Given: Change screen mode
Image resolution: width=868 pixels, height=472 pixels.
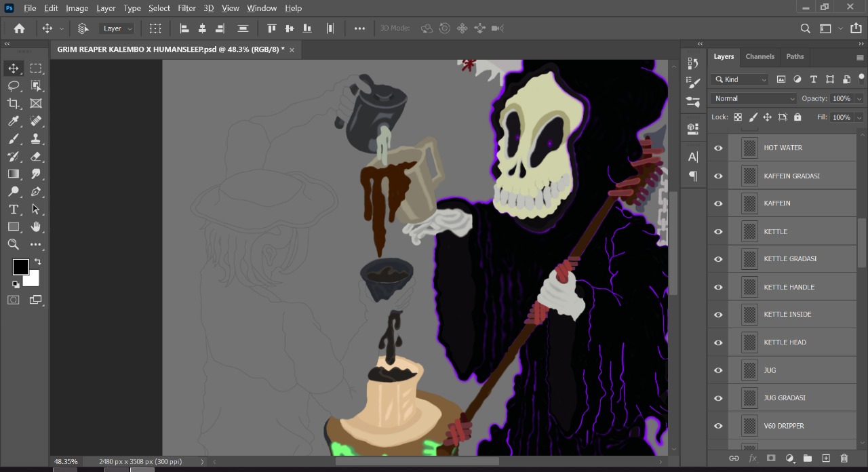Looking at the screenshot, I should coord(36,300).
